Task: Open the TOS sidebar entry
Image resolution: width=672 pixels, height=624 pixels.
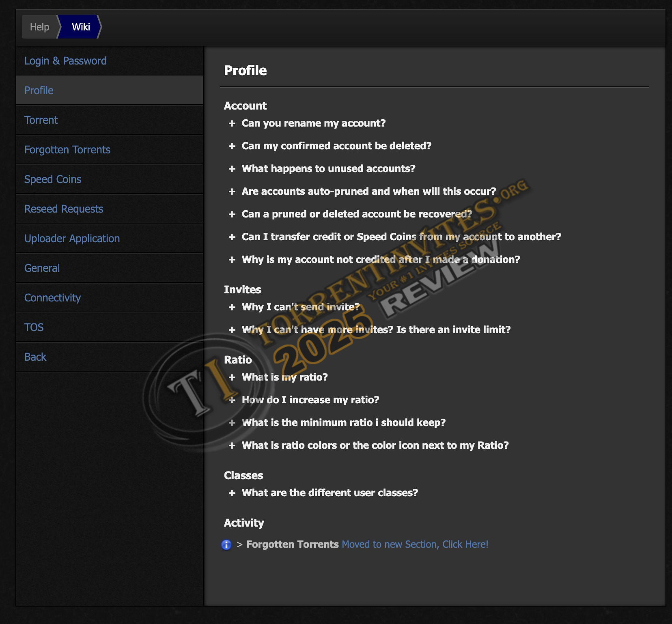Action: [x=34, y=327]
